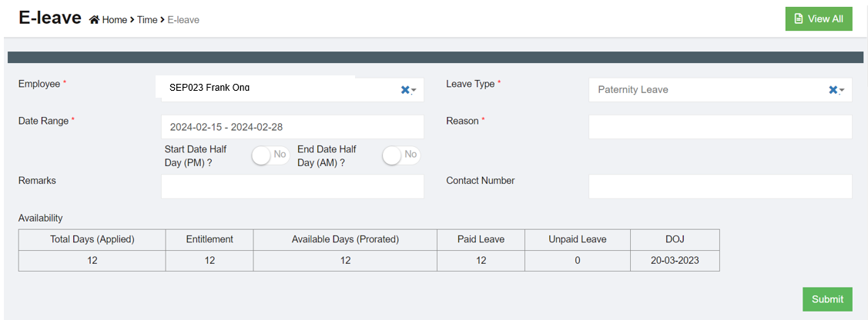Click the Total Days (Applied) column header

(x=92, y=239)
